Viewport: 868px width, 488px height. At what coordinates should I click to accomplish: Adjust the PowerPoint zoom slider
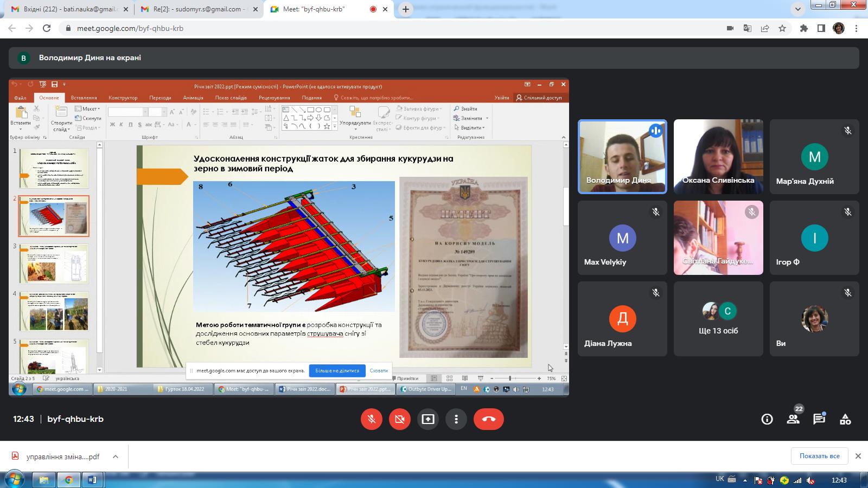pos(510,378)
